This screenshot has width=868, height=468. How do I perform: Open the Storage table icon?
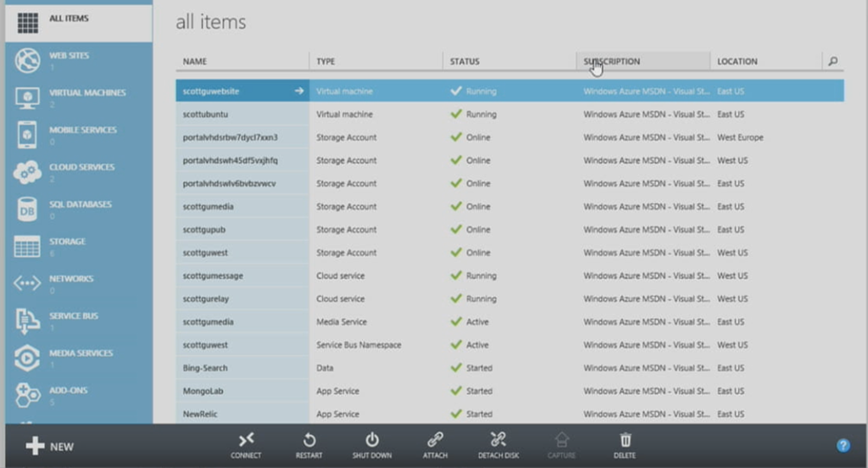tap(27, 247)
